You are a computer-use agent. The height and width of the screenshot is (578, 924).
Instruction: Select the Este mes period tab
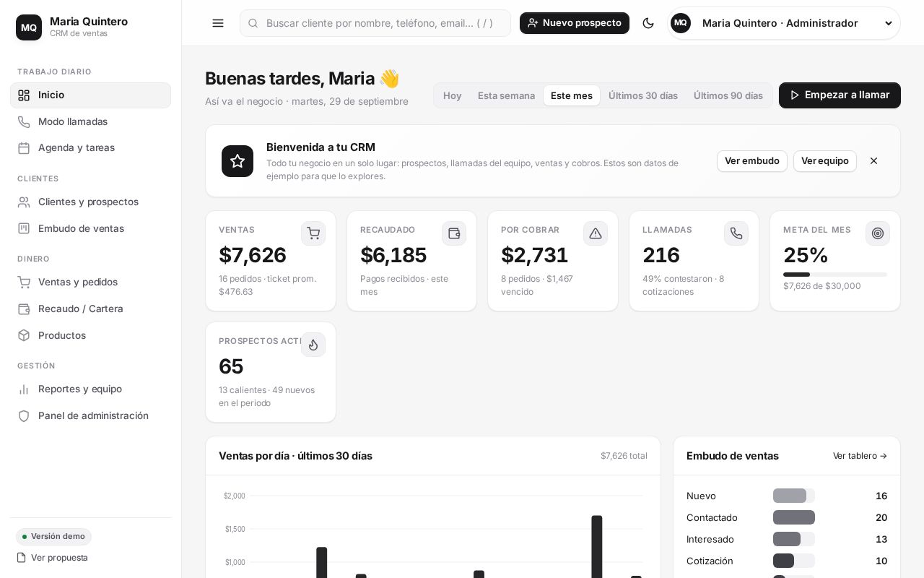click(x=572, y=95)
